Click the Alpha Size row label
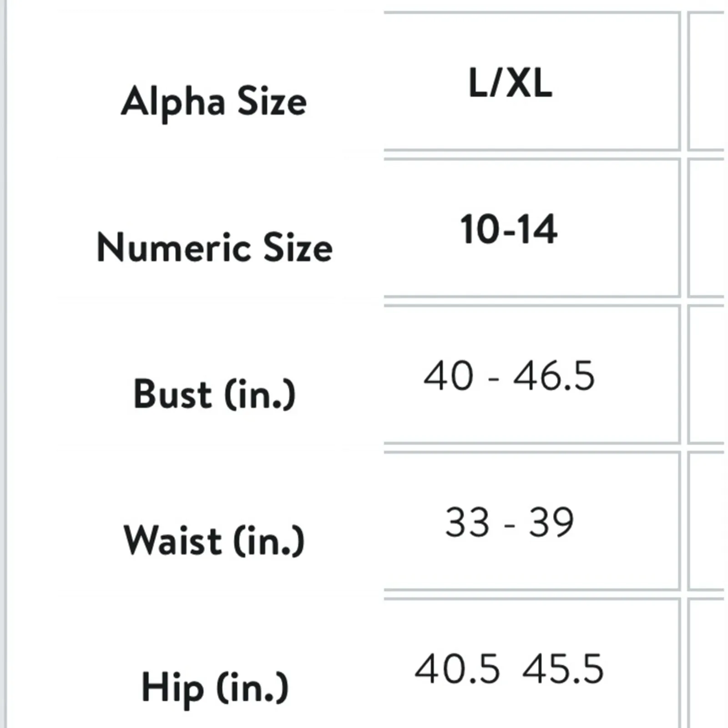Viewport: 728px width, 728px height. (x=214, y=101)
